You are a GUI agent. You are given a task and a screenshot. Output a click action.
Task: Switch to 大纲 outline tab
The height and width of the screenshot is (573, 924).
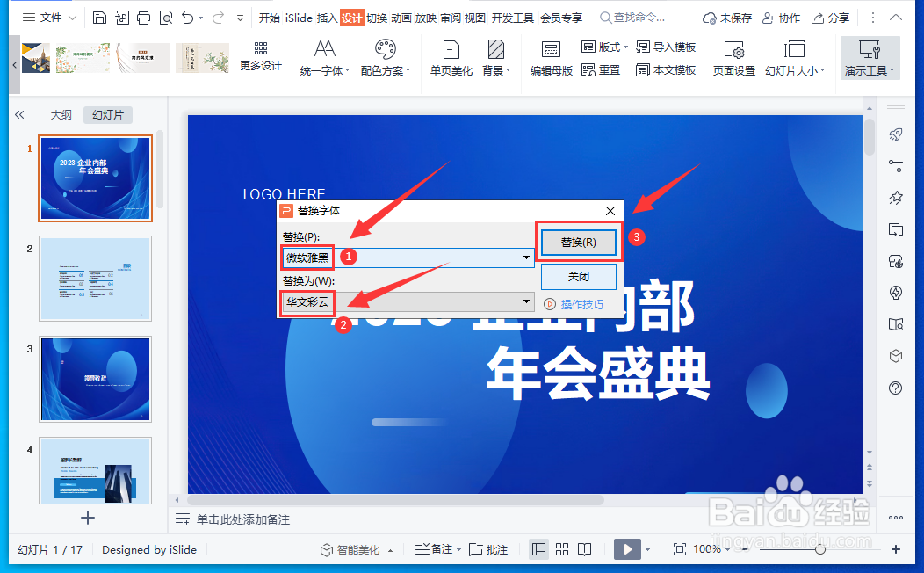coord(61,115)
